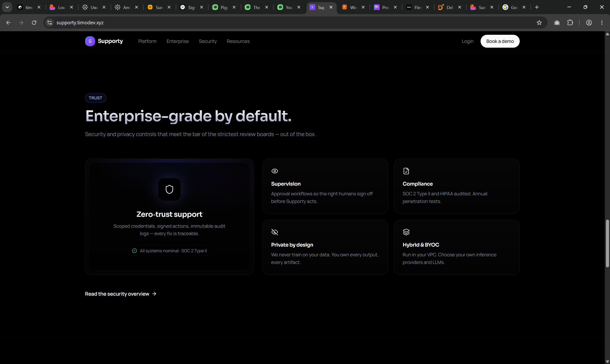Open Chrome three-dot menu
The height and width of the screenshot is (364, 610).
click(602, 23)
